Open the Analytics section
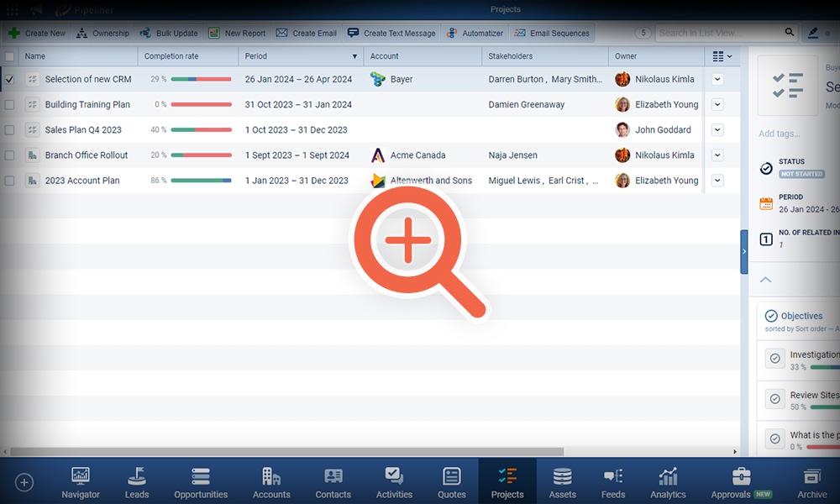The width and height of the screenshot is (840, 504). tap(668, 480)
